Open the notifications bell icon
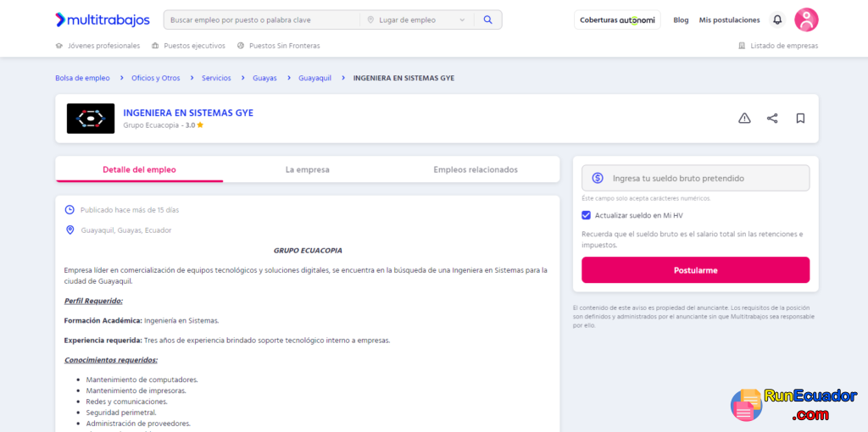868x432 pixels. (777, 20)
